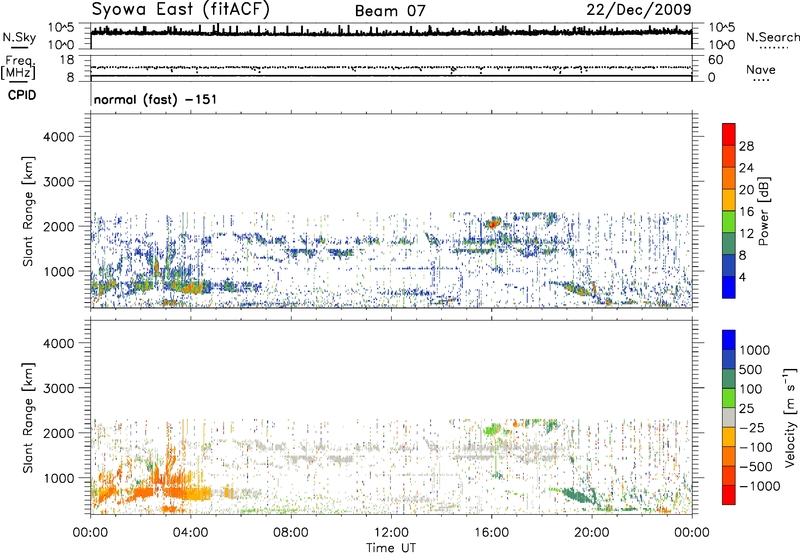Select the '04:00' time tick label
This screenshot has width=800, height=554.
[x=190, y=533]
